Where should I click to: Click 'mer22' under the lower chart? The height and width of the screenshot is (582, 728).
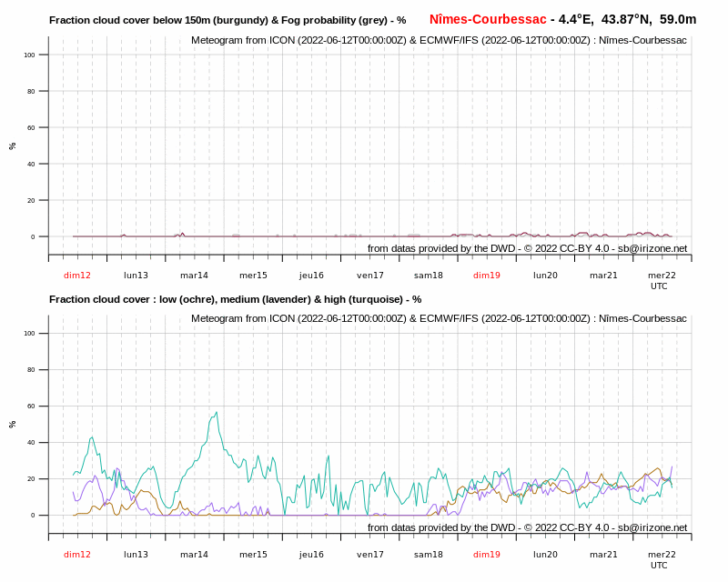coord(662,554)
